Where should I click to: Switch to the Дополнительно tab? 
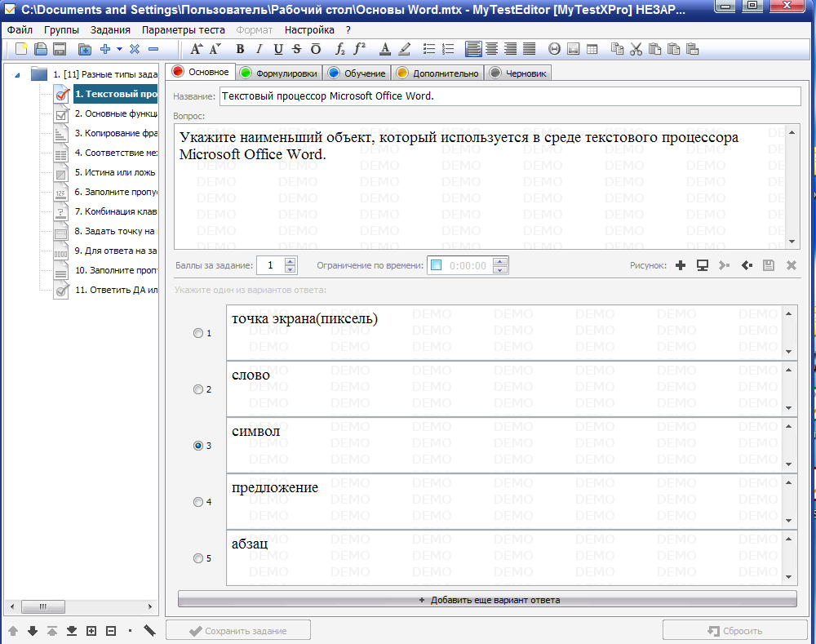[x=438, y=73]
